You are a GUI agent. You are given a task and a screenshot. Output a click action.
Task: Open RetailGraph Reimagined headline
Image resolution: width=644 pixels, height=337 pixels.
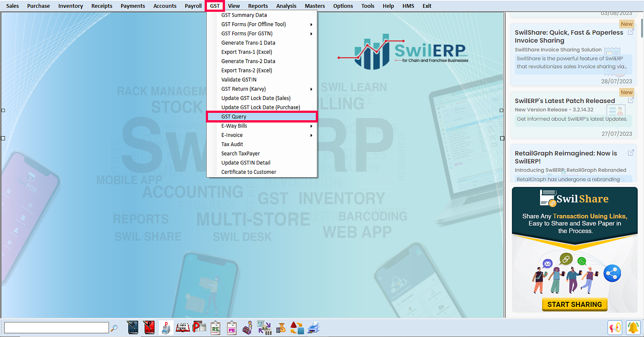pos(566,157)
